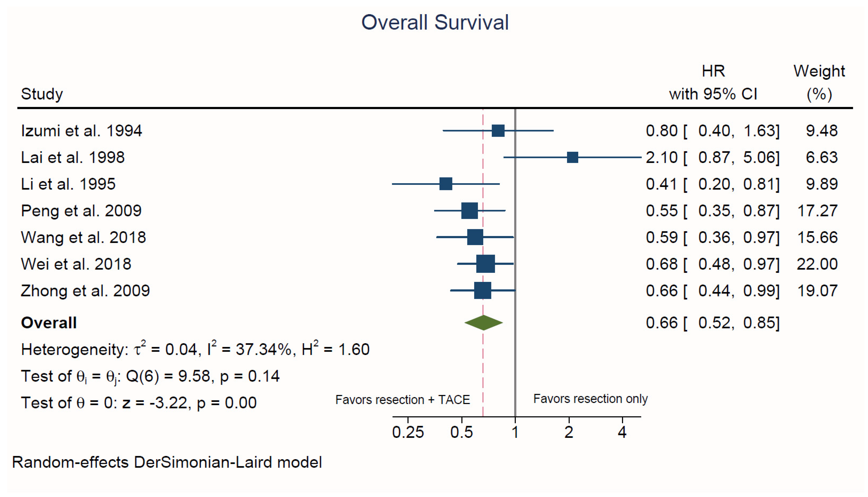
Task: Click the Overall Survival chart title
Action: tap(434, 23)
